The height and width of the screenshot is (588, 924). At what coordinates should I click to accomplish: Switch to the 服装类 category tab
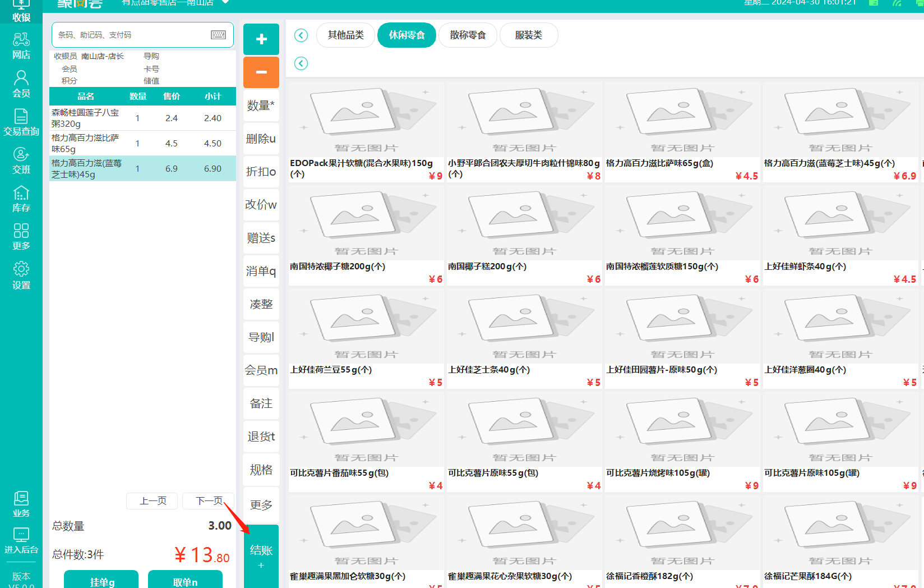(528, 35)
